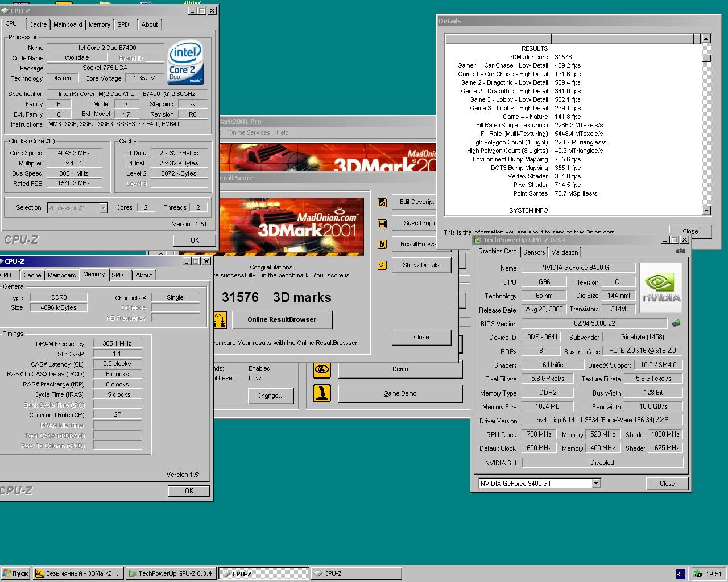Switch to the 3DMark2001 taskbar button
Screen dimensions: 728x582
(77, 573)
